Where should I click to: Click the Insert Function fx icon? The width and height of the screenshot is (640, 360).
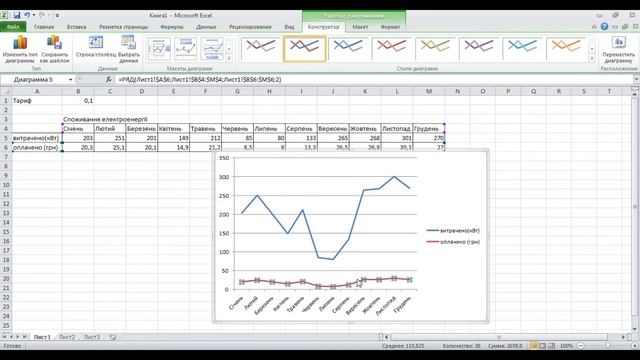point(109,80)
